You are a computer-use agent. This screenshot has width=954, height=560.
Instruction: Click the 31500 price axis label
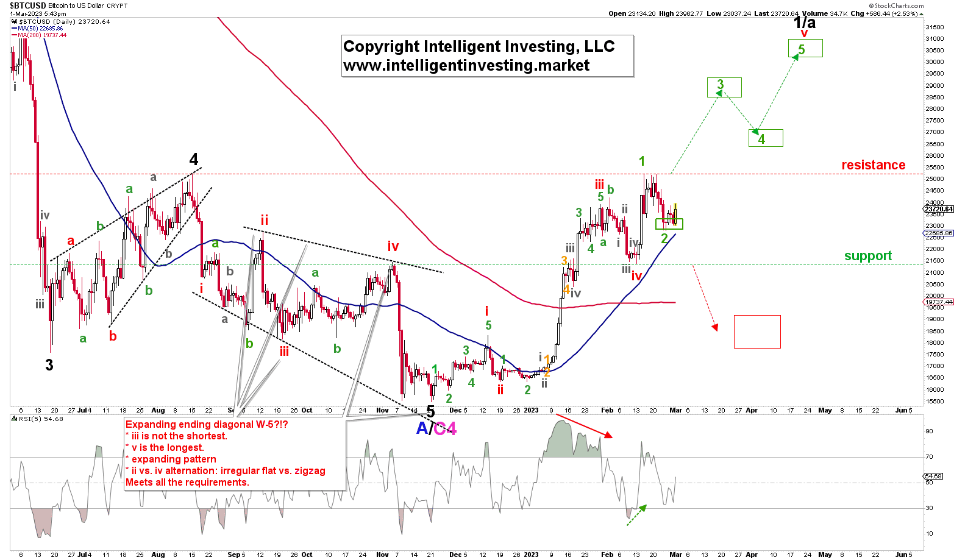pos(935,27)
